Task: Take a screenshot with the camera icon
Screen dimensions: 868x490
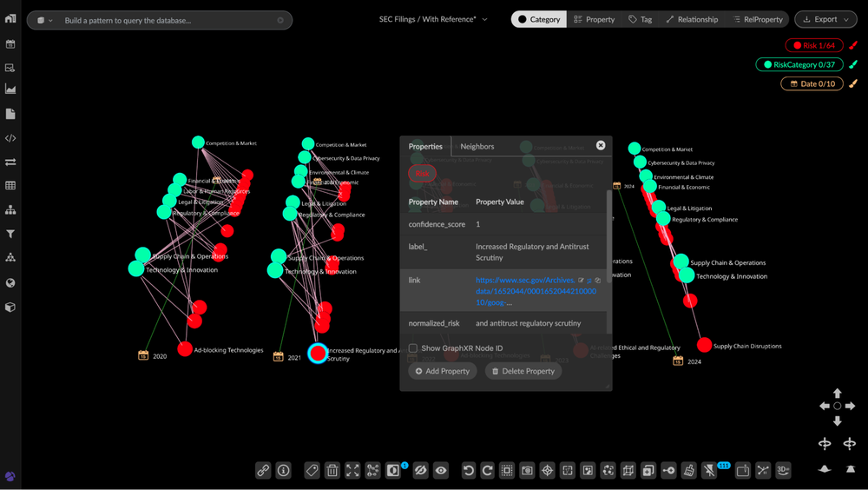Action: 527,470
